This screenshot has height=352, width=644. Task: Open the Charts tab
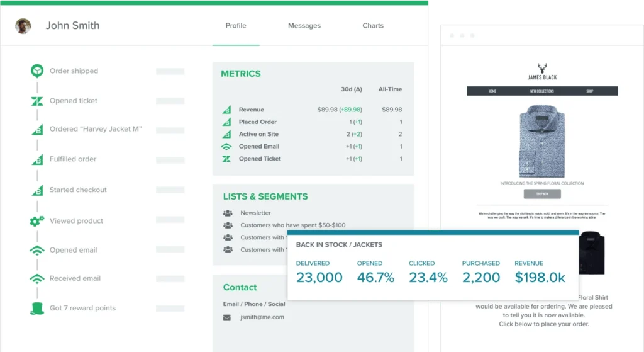pyautogui.click(x=373, y=26)
